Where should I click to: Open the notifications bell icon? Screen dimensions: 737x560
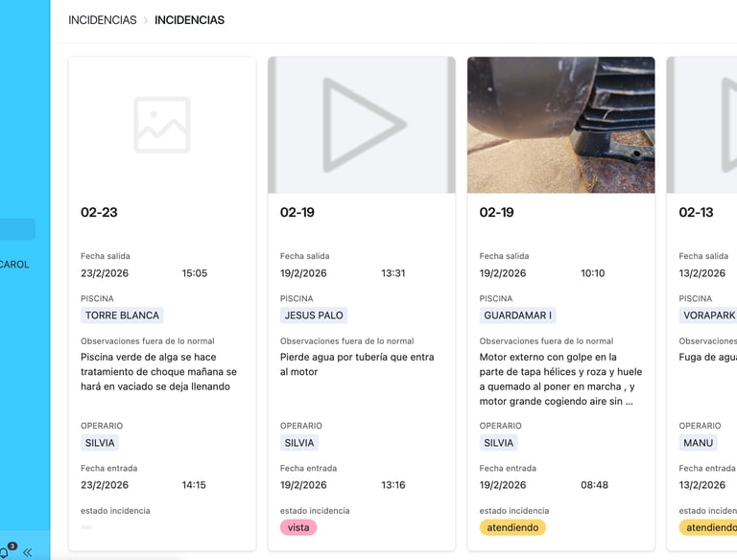(x=4, y=552)
